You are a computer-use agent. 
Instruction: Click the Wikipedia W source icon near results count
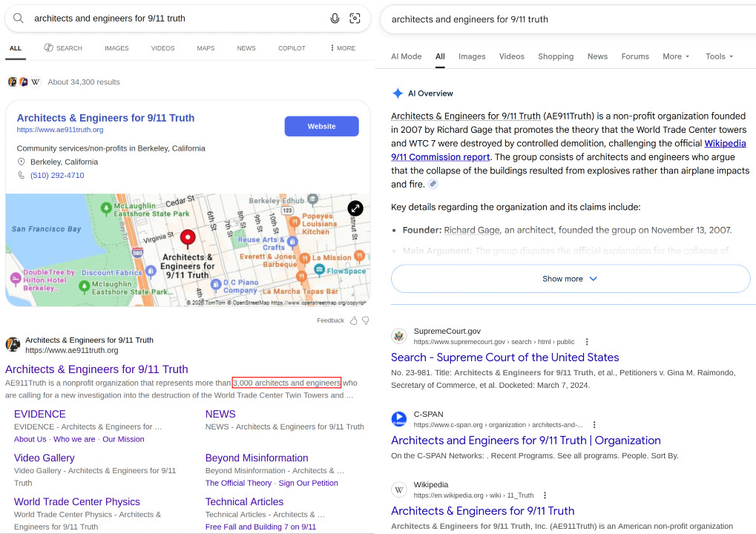point(35,82)
